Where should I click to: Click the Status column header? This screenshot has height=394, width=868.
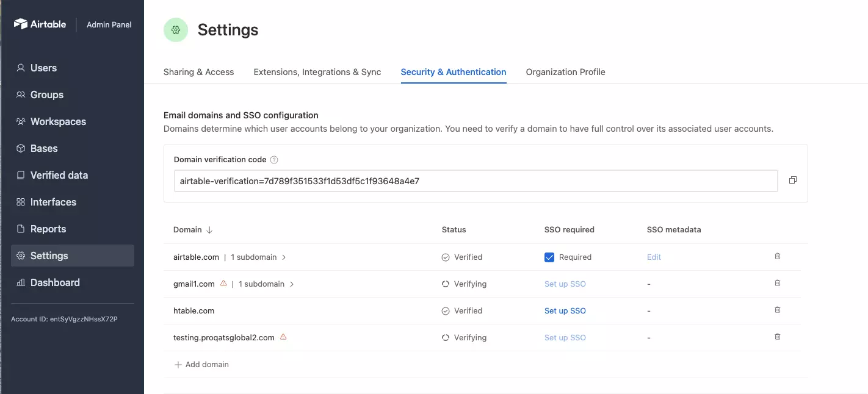[454, 230]
